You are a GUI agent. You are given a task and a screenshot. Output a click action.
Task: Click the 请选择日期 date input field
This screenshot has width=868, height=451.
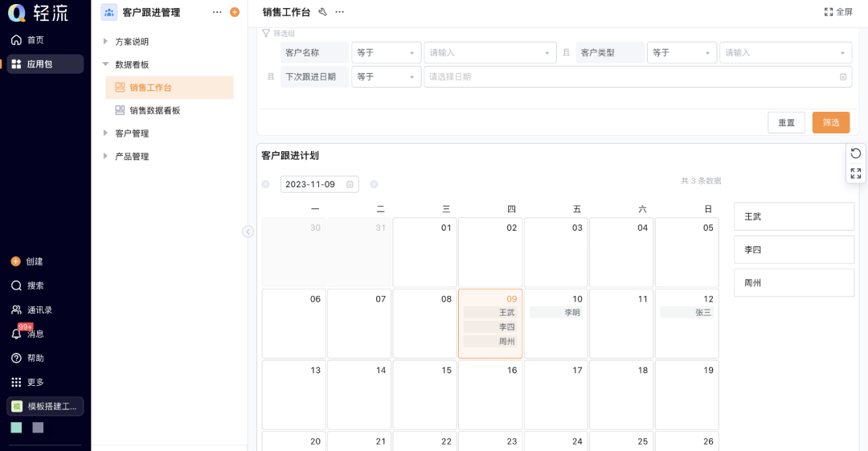pos(635,77)
